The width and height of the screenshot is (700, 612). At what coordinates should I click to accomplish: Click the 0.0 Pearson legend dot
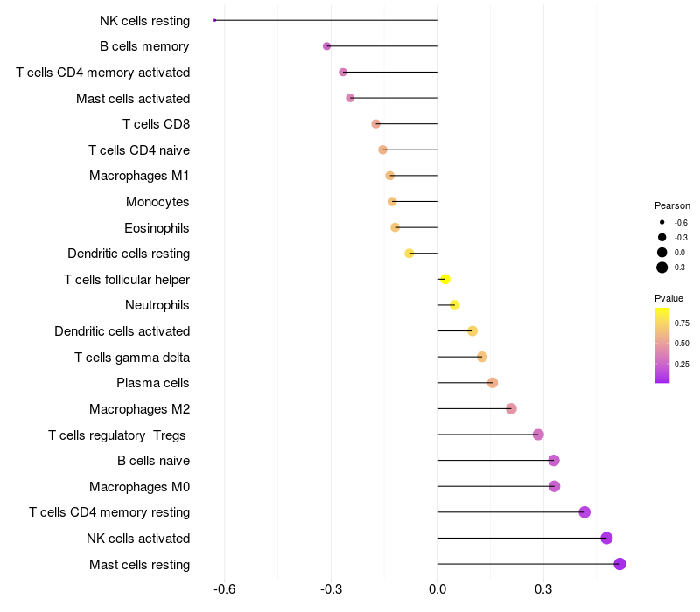click(x=662, y=252)
